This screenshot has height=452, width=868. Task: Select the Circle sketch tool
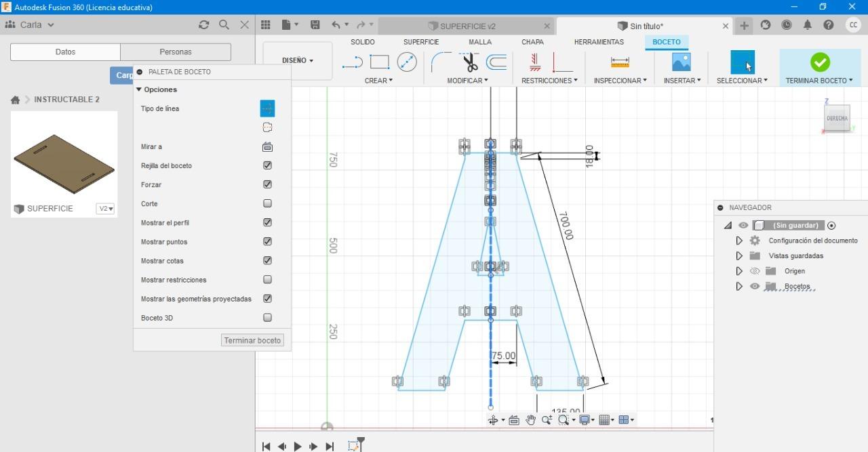coord(407,62)
